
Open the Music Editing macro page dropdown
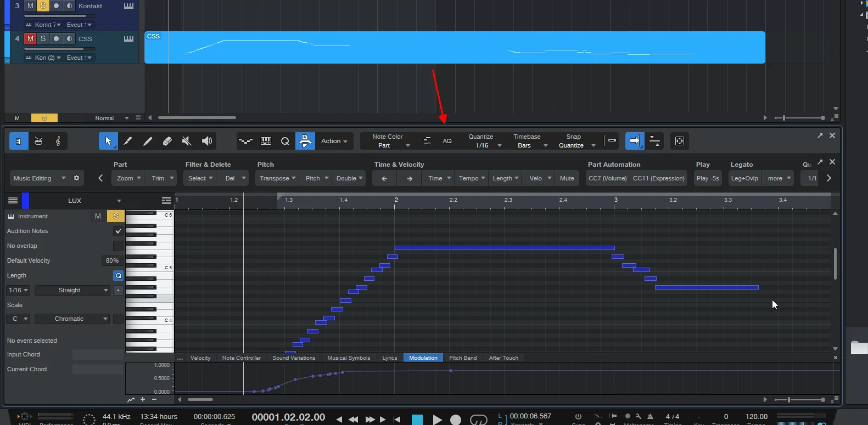38,178
